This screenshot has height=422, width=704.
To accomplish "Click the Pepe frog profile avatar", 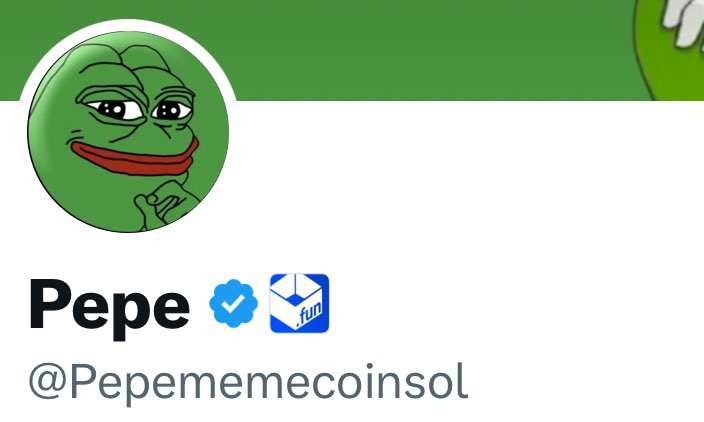I will click(128, 132).
